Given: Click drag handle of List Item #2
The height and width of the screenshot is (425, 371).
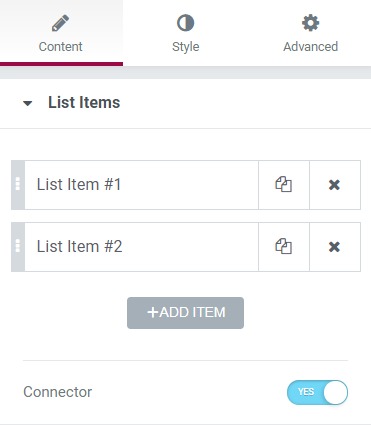Looking at the screenshot, I should [x=18, y=247].
